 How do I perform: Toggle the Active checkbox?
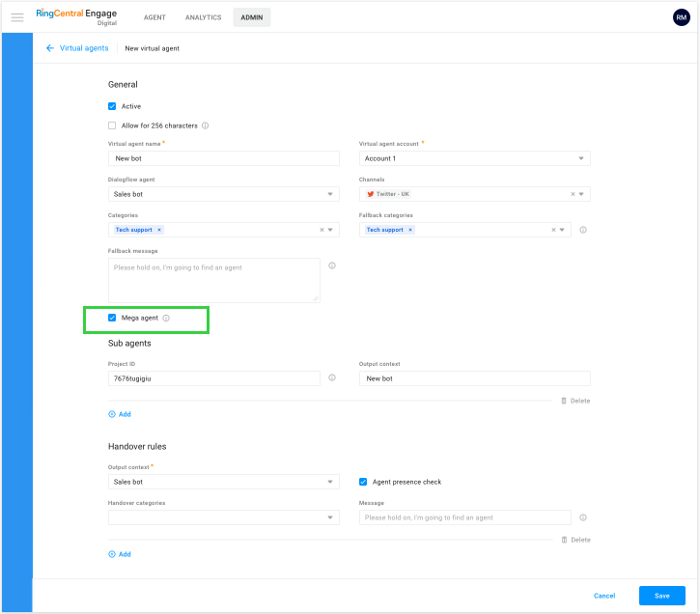click(x=112, y=106)
